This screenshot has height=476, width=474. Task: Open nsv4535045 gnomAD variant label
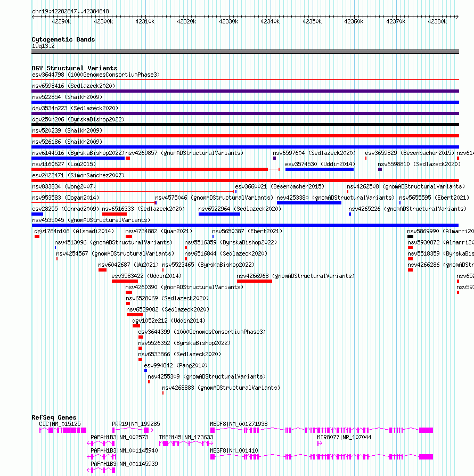91,220
